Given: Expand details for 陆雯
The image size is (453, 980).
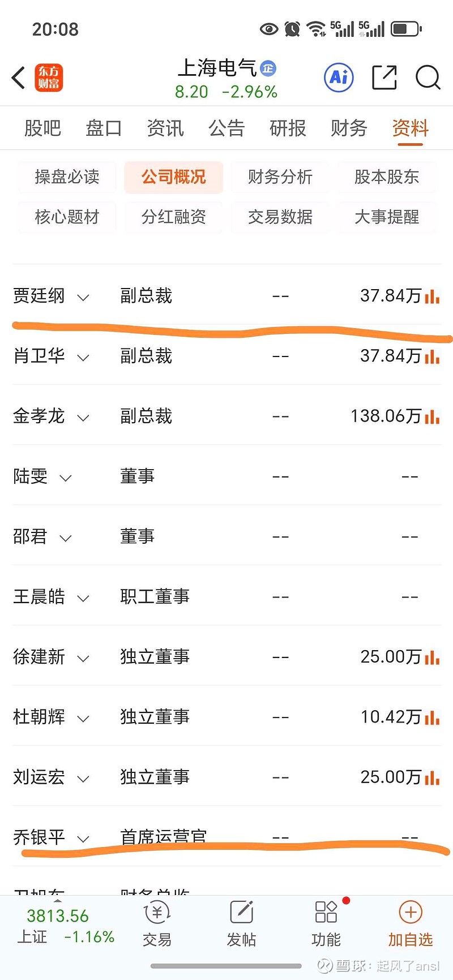Looking at the screenshot, I should (66, 478).
